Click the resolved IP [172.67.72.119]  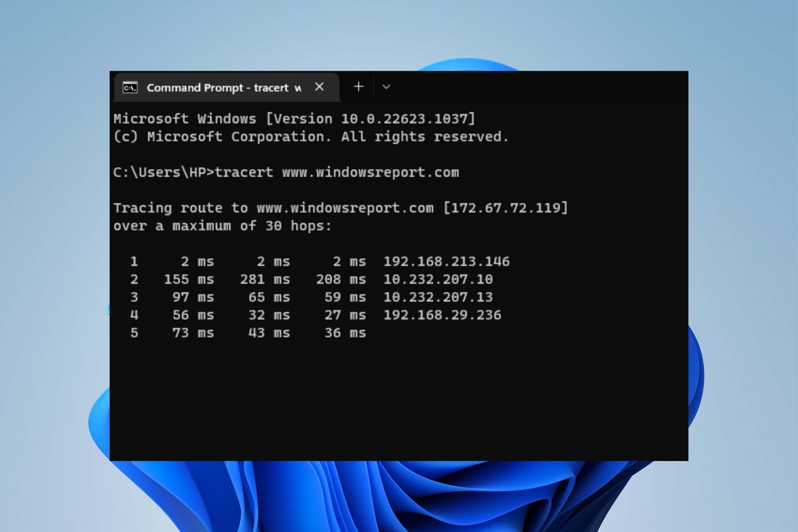505,208
